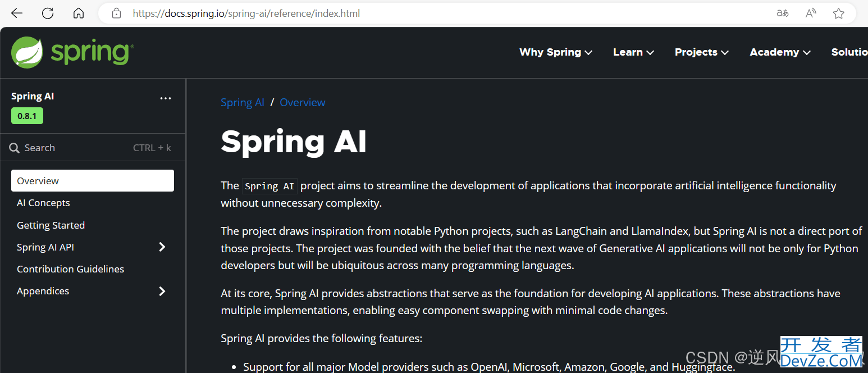Image resolution: width=868 pixels, height=373 pixels.
Task: Click the Spring AI page heading
Action: point(294,142)
